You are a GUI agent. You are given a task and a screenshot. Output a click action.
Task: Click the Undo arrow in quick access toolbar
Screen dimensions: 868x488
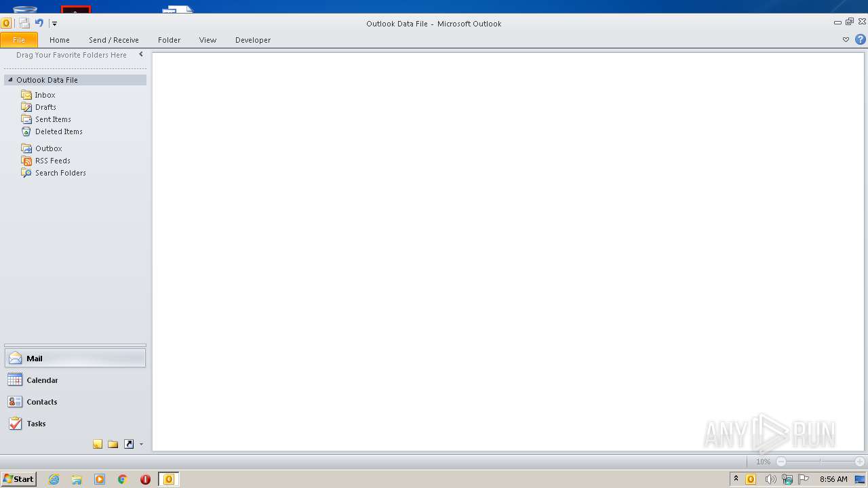coord(39,23)
